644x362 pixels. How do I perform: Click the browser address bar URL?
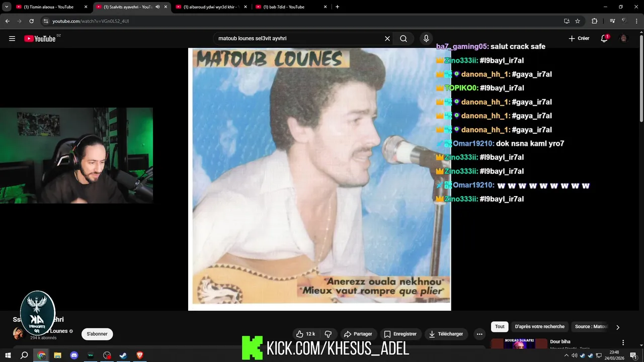tap(91, 21)
